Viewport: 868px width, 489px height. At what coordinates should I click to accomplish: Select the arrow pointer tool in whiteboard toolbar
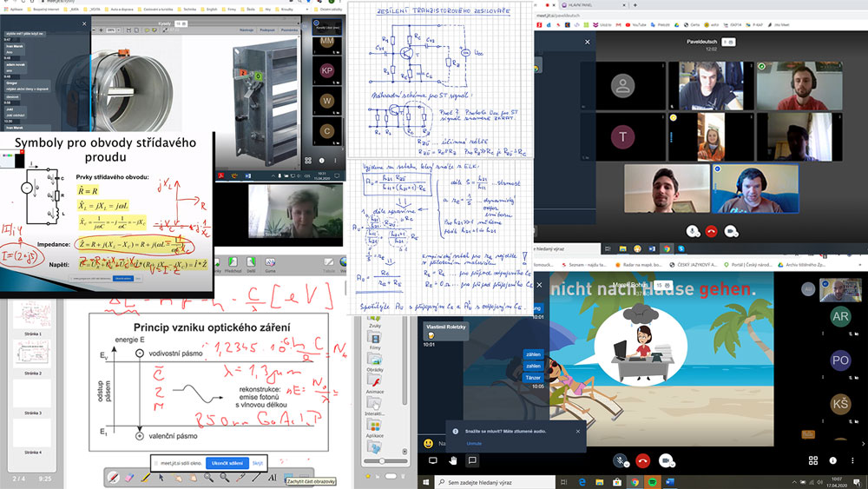click(161, 477)
